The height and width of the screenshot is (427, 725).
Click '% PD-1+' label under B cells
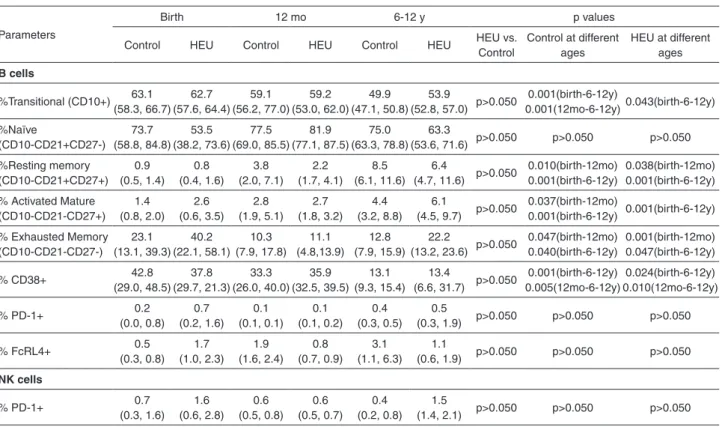(22, 316)
